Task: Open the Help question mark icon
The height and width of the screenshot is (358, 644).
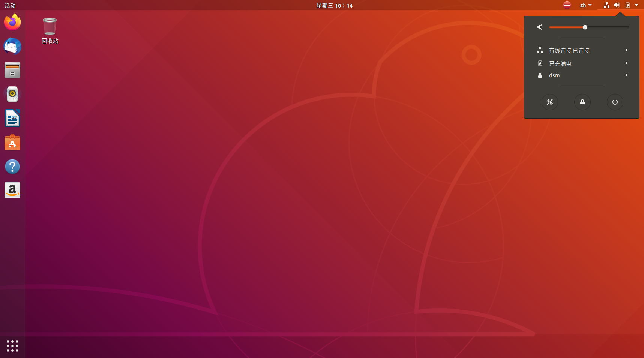Action: tap(12, 166)
